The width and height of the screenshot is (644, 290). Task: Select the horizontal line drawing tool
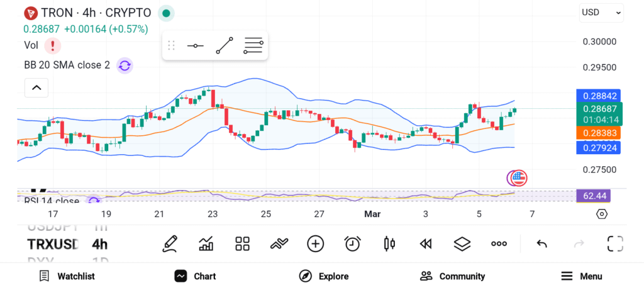pyautogui.click(x=196, y=45)
